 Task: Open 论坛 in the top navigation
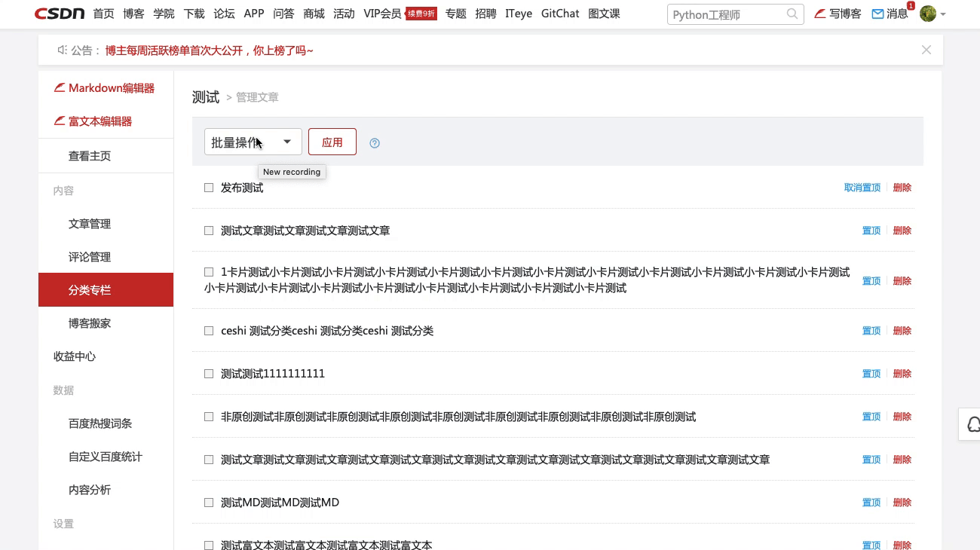coord(224,14)
